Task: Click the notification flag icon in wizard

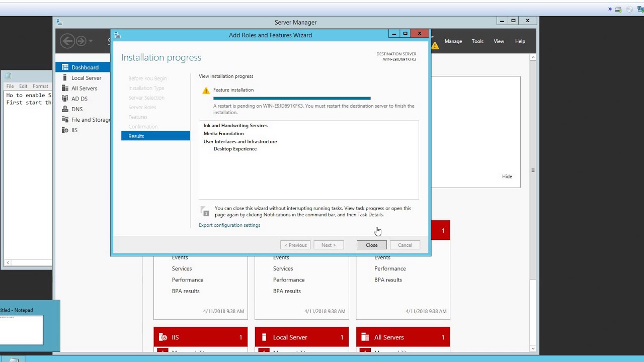Action: 204,211
